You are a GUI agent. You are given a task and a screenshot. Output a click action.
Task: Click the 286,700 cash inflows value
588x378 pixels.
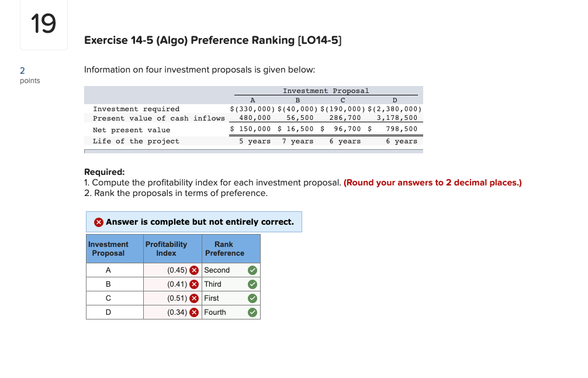[x=345, y=118]
